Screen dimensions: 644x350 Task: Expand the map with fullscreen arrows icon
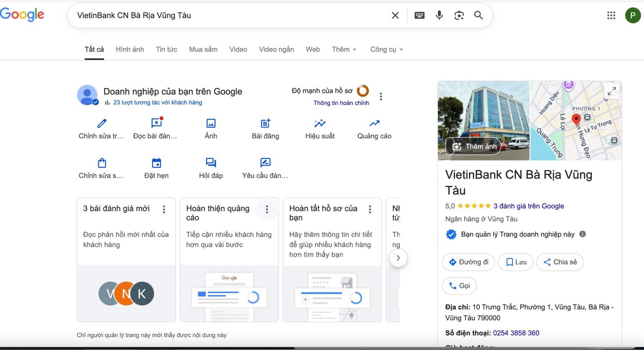[612, 91]
